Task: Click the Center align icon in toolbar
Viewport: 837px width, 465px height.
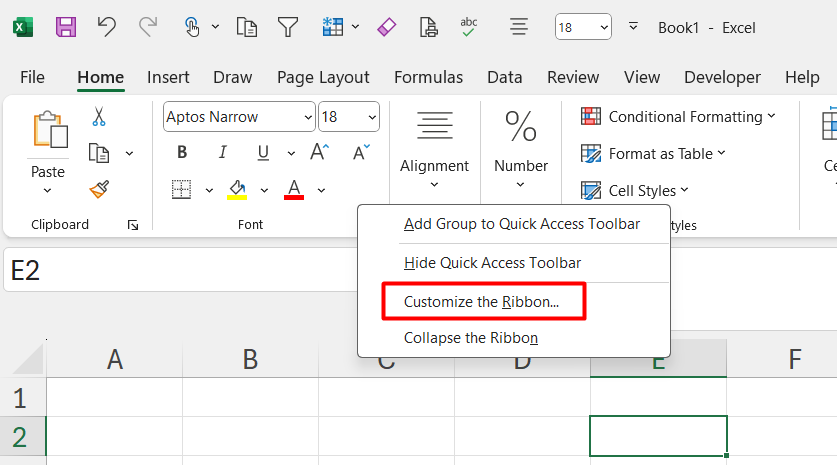Action: (518, 27)
